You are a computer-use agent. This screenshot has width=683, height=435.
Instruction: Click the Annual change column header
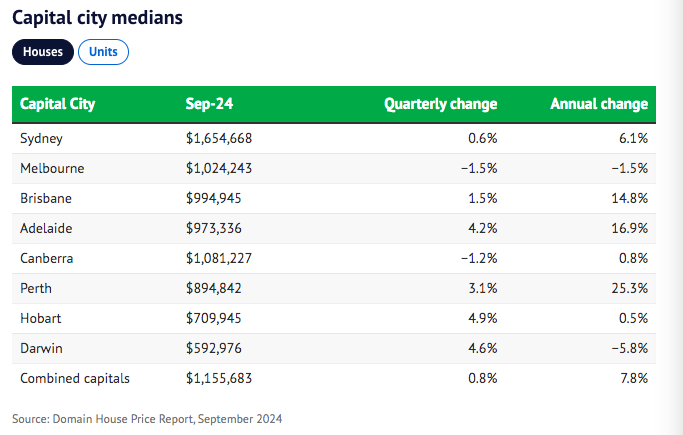pos(599,104)
